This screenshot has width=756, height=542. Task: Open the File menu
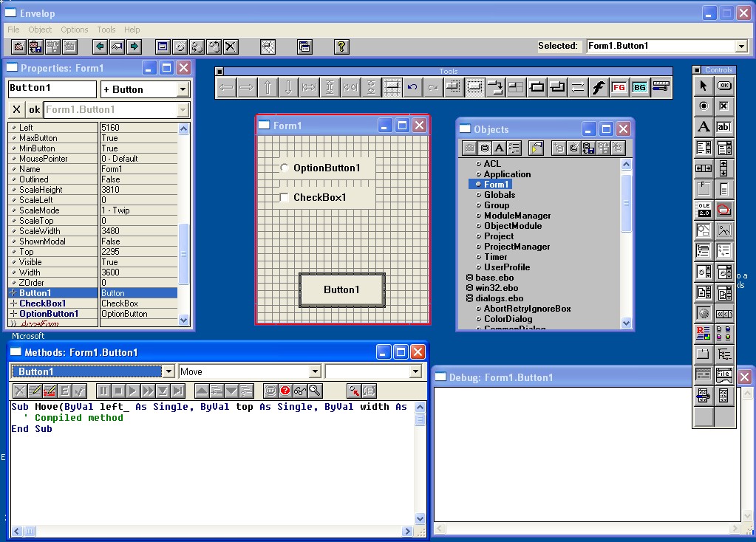point(13,30)
